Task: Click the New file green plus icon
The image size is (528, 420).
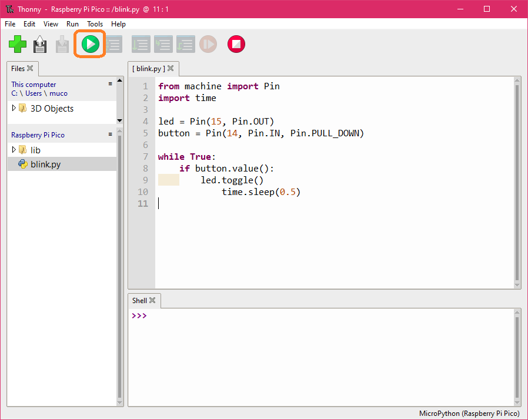Action: (18, 44)
